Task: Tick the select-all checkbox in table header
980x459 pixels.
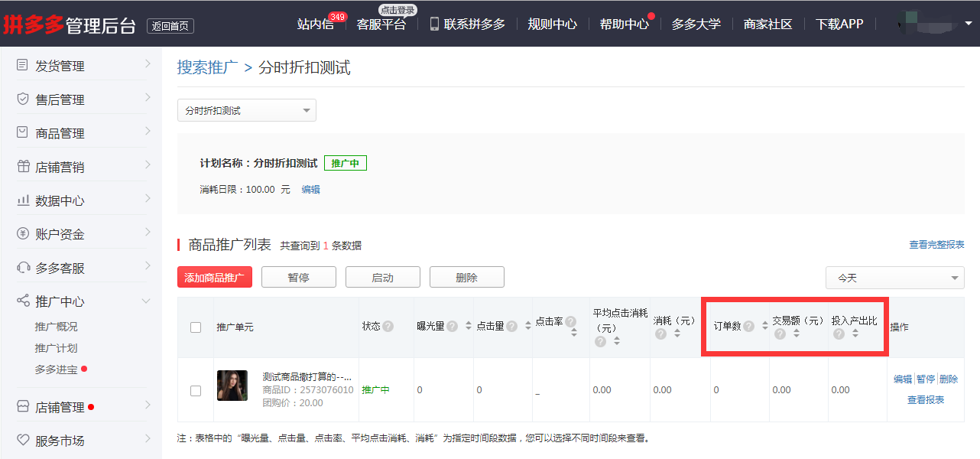Action: tap(196, 327)
